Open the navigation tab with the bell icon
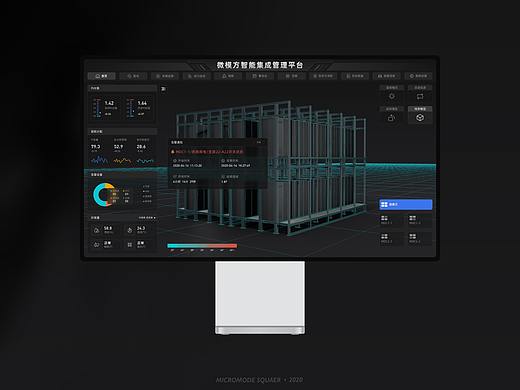This screenshot has width=520, height=390. pos(228,76)
